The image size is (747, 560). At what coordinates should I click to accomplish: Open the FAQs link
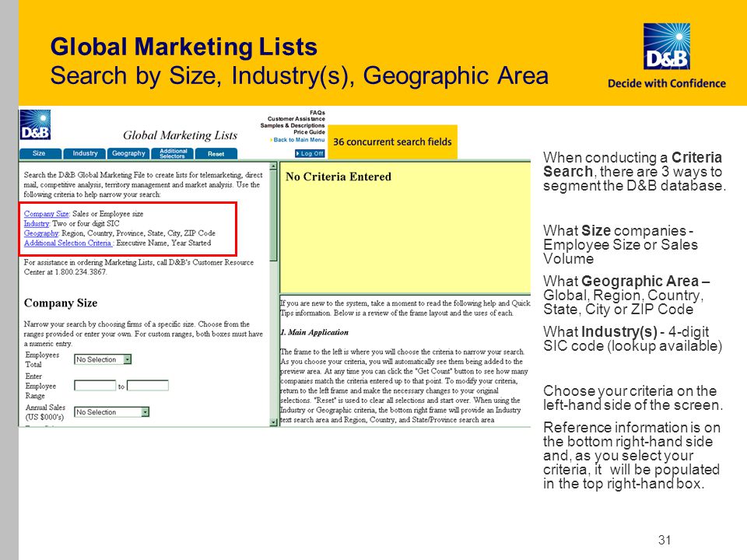point(317,113)
